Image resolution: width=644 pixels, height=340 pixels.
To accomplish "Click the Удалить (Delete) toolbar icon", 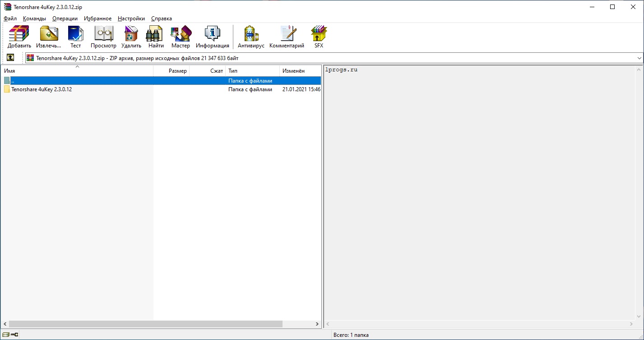I will (131, 37).
